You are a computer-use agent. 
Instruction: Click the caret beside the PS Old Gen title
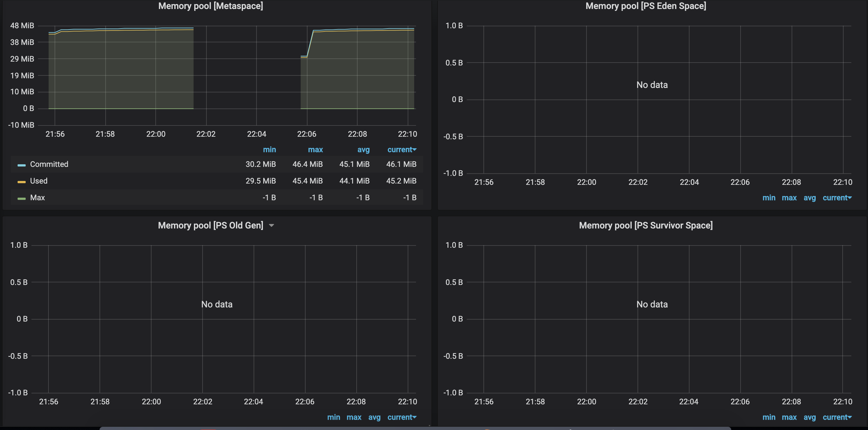click(272, 226)
